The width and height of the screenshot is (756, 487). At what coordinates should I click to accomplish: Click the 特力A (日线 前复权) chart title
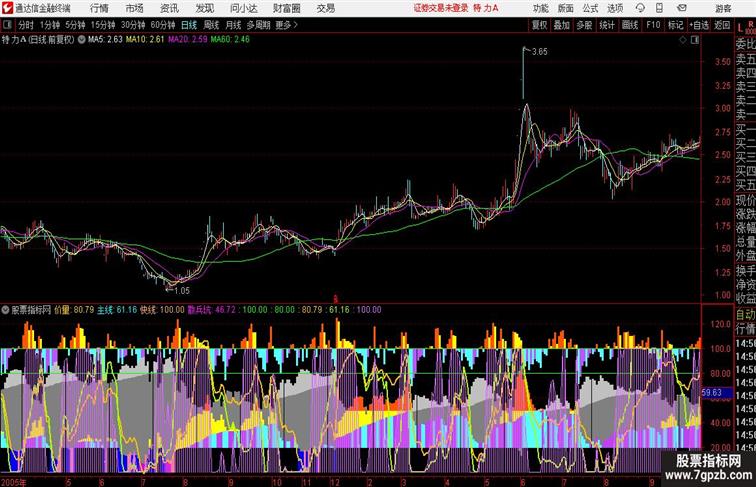[38, 40]
